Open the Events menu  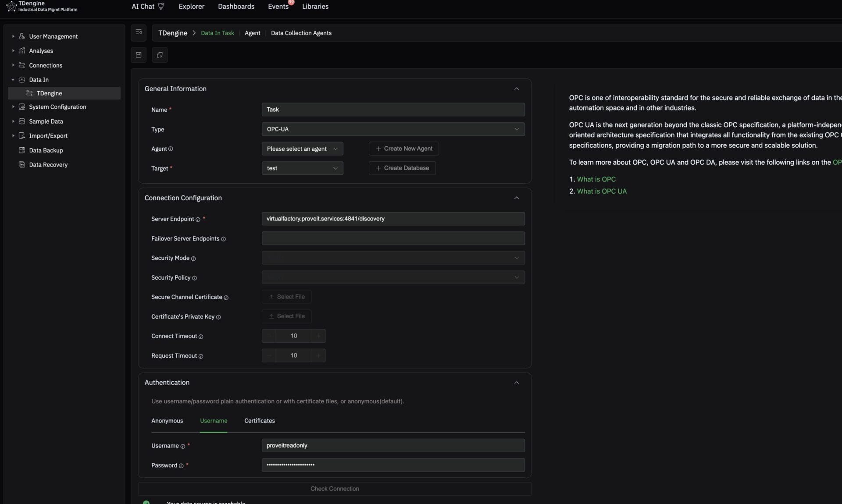point(278,7)
